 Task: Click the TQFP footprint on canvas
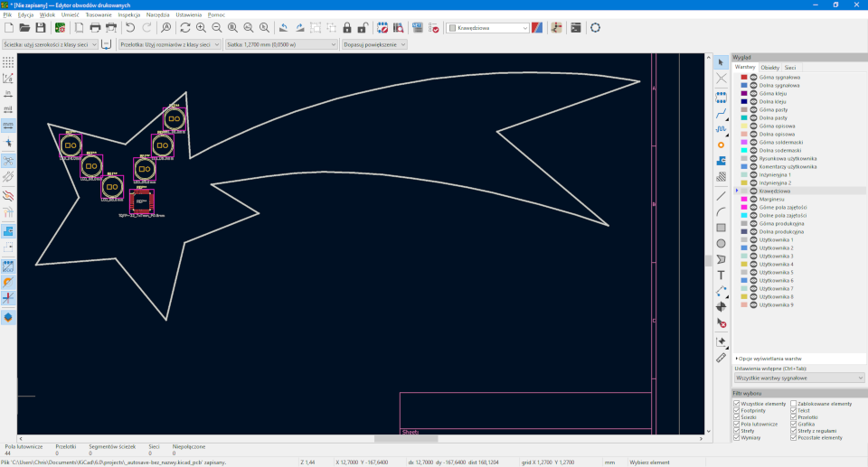[x=141, y=201]
